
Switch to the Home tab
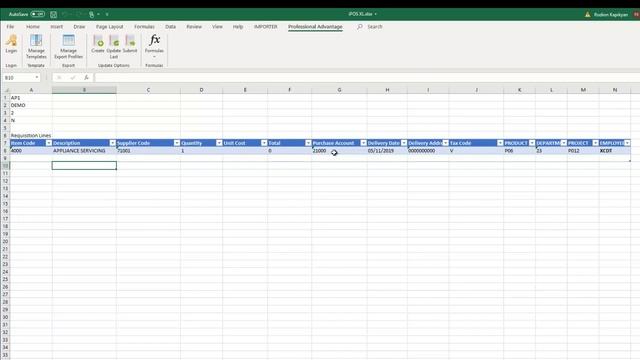click(33, 27)
